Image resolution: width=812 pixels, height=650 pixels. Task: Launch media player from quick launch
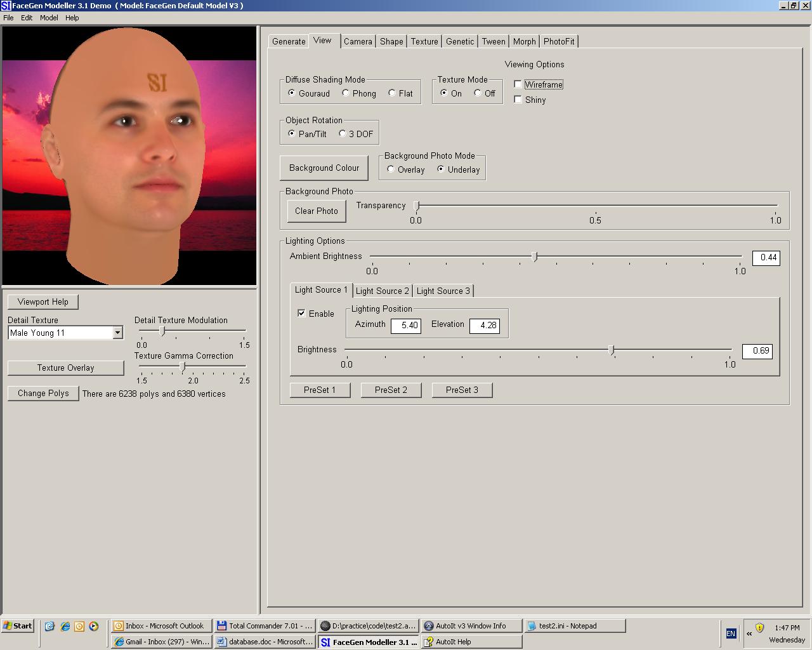coord(94,626)
